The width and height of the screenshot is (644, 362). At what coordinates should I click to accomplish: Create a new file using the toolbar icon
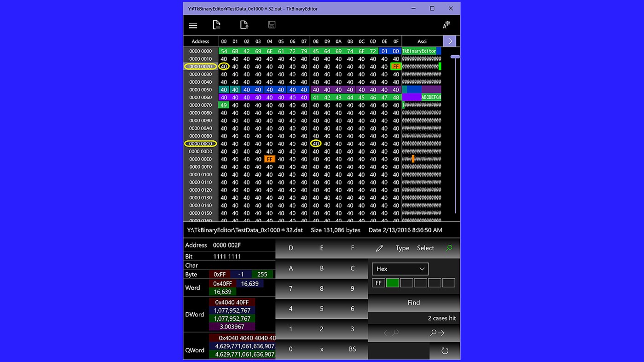tap(216, 25)
